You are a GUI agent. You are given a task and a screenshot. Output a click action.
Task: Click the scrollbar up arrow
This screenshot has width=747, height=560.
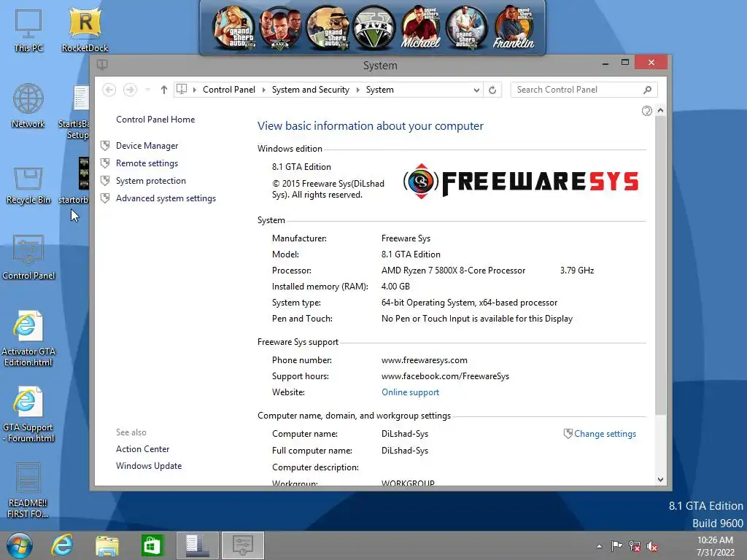(x=660, y=111)
